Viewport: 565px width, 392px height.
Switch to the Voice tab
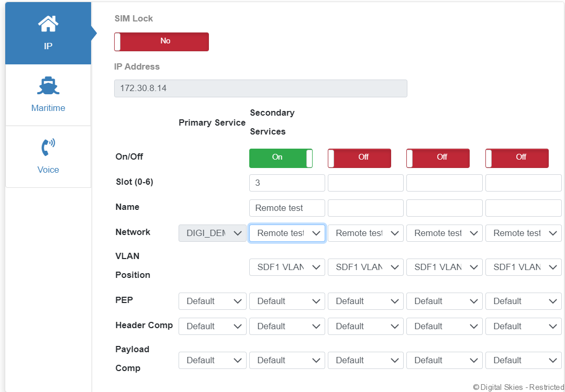click(x=48, y=157)
